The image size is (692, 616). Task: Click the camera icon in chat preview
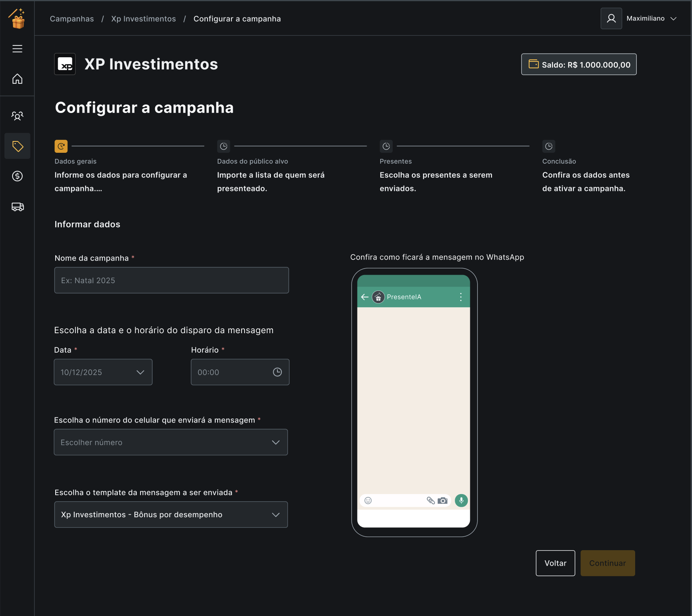443,501
